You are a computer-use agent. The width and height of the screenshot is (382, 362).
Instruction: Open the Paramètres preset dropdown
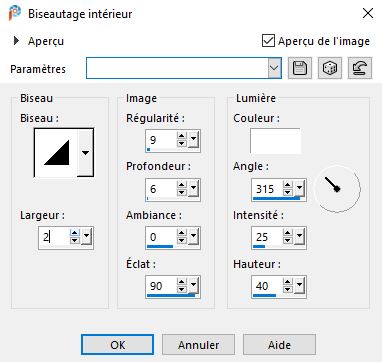274,68
